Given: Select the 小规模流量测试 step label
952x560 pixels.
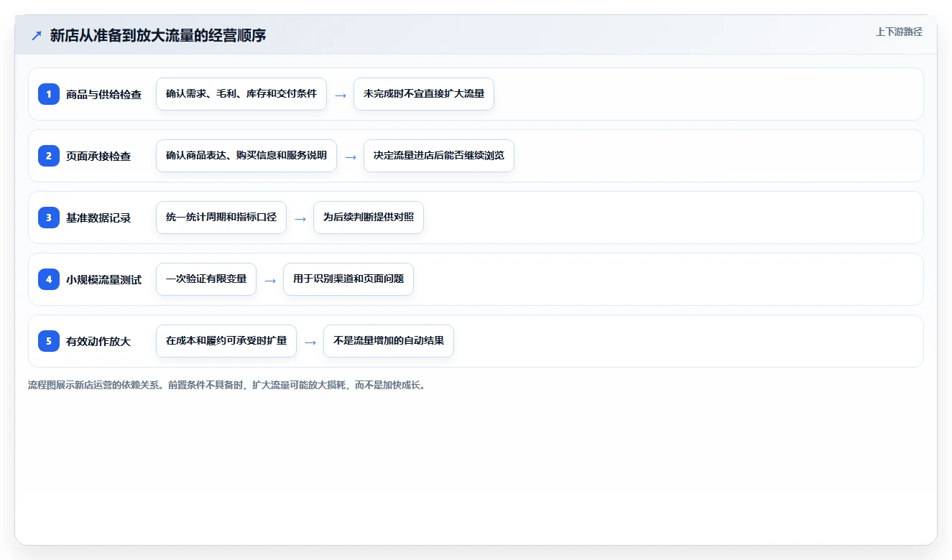Looking at the screenshot, I should (103, 280).
